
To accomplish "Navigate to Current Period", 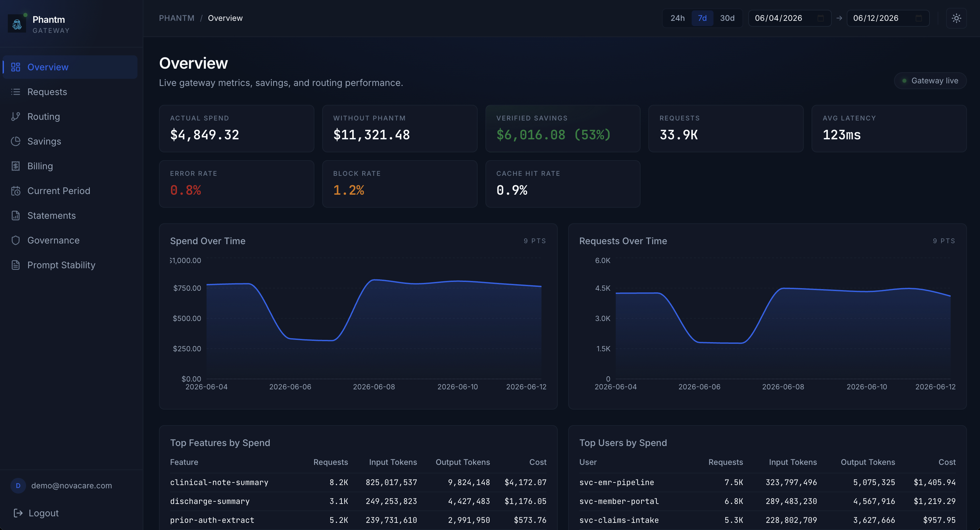I will 70,190.
